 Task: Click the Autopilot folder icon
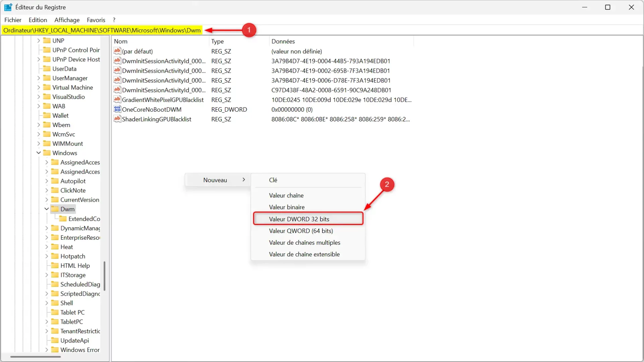55,181
